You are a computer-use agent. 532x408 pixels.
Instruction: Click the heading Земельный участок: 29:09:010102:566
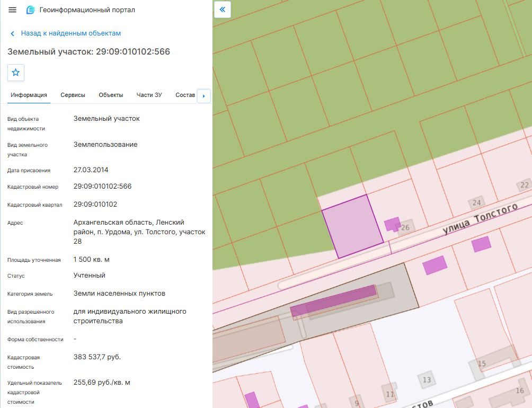(x=89, y=51)
